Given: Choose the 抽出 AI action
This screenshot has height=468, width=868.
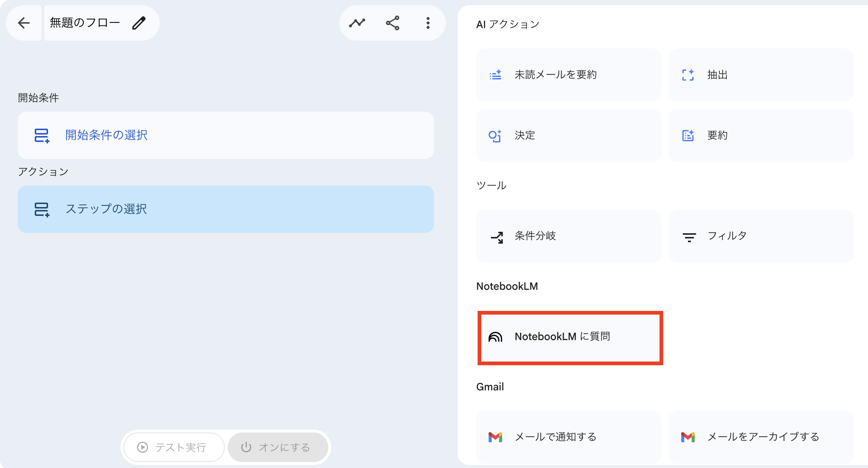Looking at the screenshot, I should tap(761, 75).
